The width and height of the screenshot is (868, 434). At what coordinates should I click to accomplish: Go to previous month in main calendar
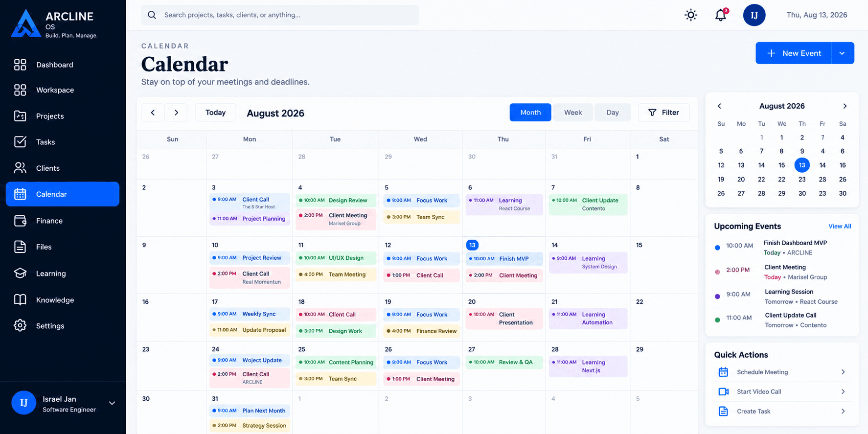point(153,113)
